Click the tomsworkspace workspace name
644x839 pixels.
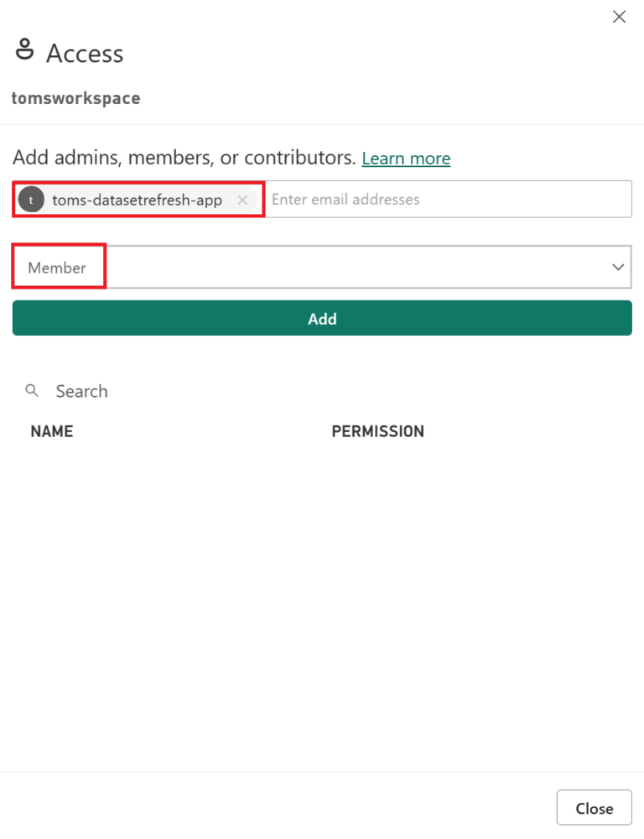point(75,97)
